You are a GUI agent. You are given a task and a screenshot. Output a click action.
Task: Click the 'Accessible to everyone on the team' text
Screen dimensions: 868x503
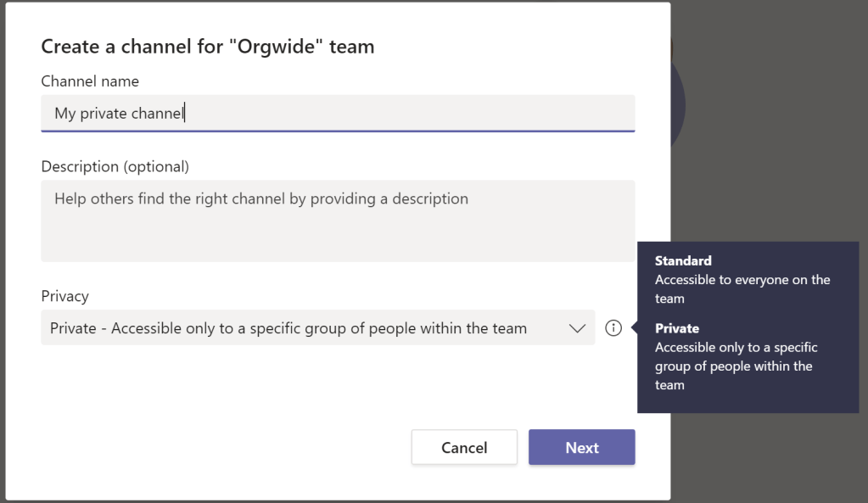[x=742, y=288]
